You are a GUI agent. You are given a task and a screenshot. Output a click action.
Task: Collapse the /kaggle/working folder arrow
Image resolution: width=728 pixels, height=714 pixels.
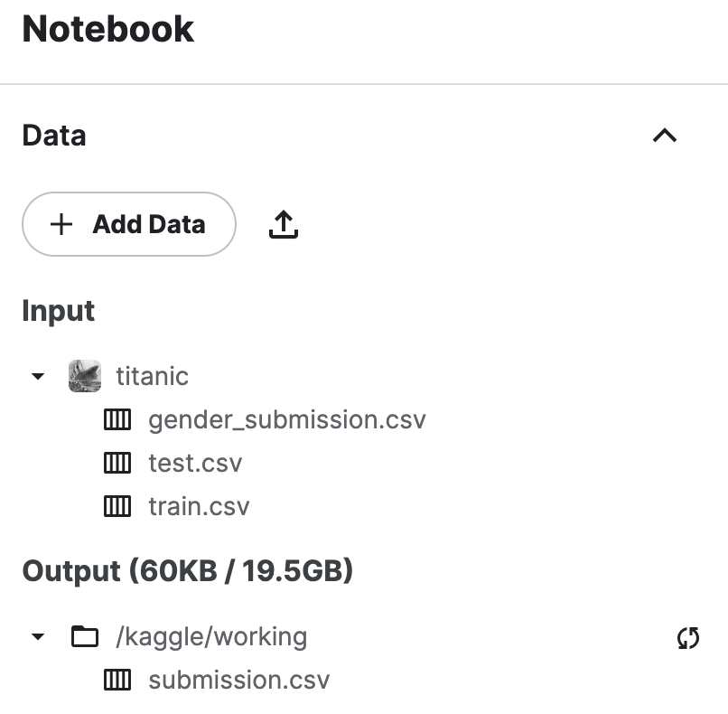click(38, 636)
